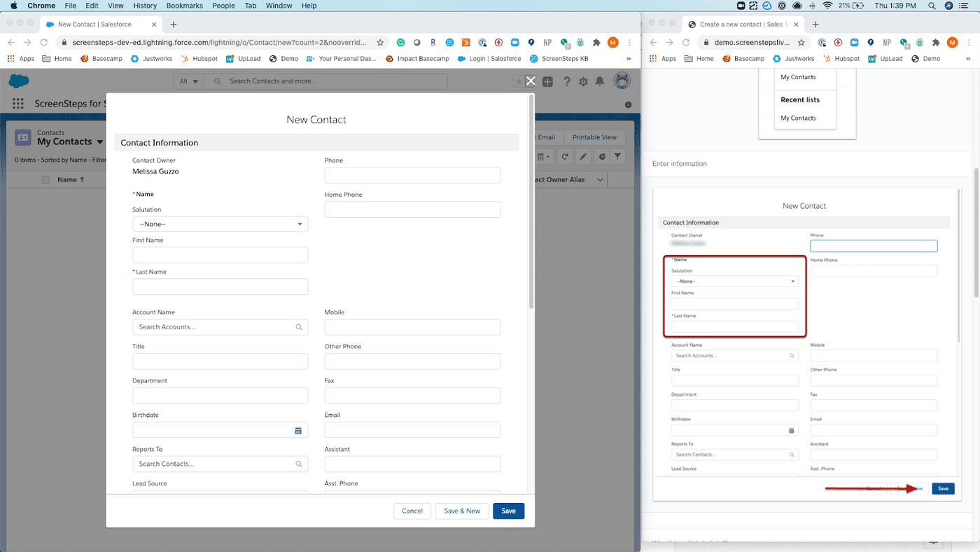Click the New Contact dialog scrollbar
The width and height of the screenshot is (980, 552).
[x=531, y=202]
